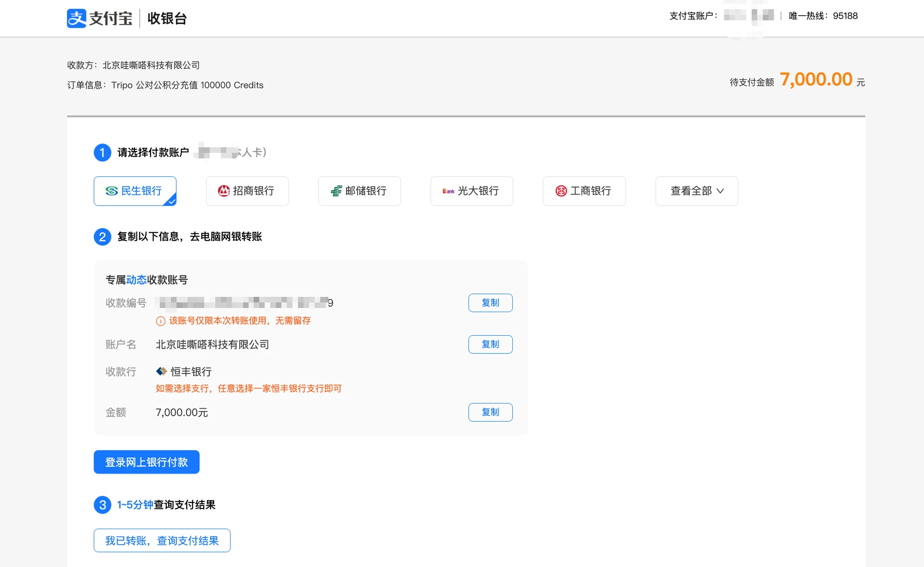Click the 恒丰银行 logo icon

tap(161, 372)
